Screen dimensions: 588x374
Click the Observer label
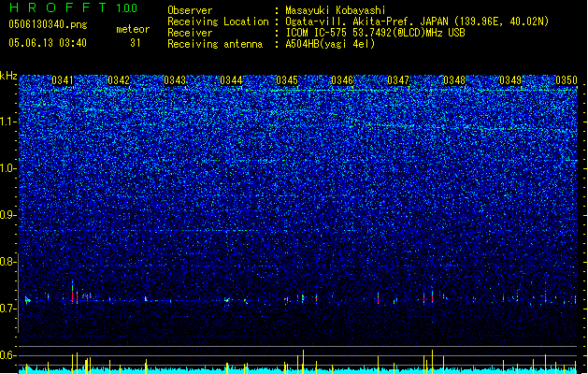[190, 10]
